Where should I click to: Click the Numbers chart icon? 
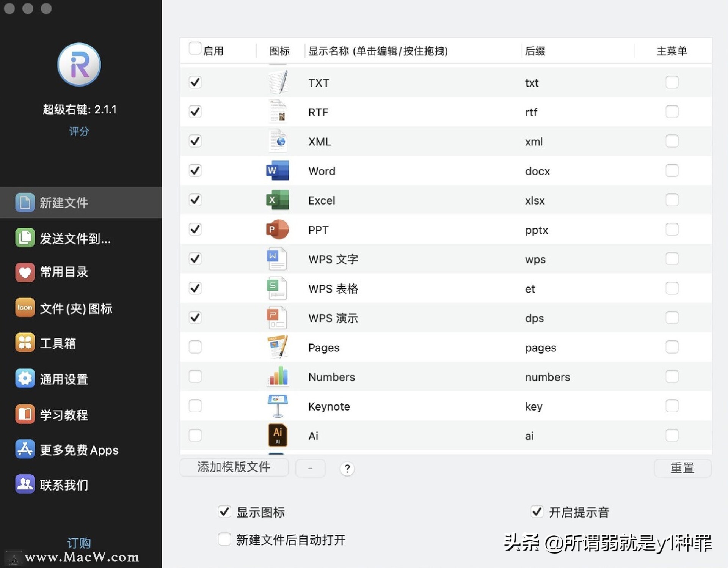pyautogui.click(x=278, y=376)
